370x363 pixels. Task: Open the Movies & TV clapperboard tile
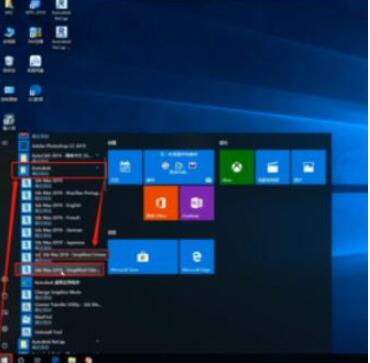tap(273, 167)
